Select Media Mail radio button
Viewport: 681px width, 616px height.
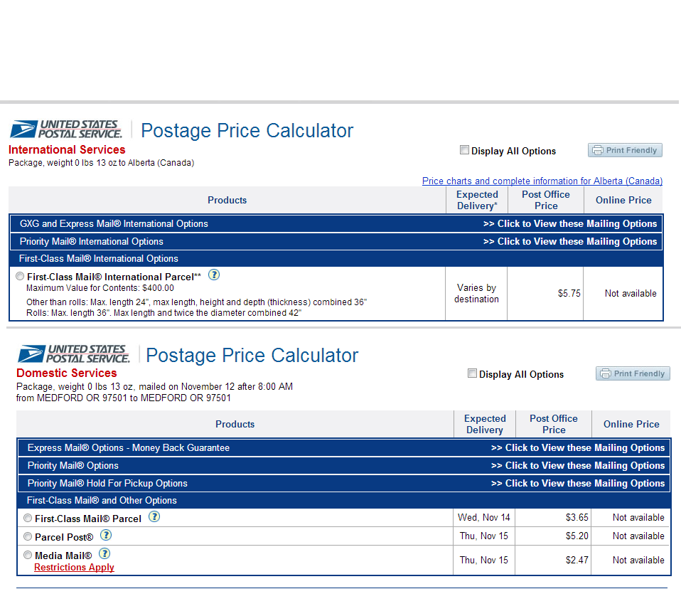click(x=28, y=555)
